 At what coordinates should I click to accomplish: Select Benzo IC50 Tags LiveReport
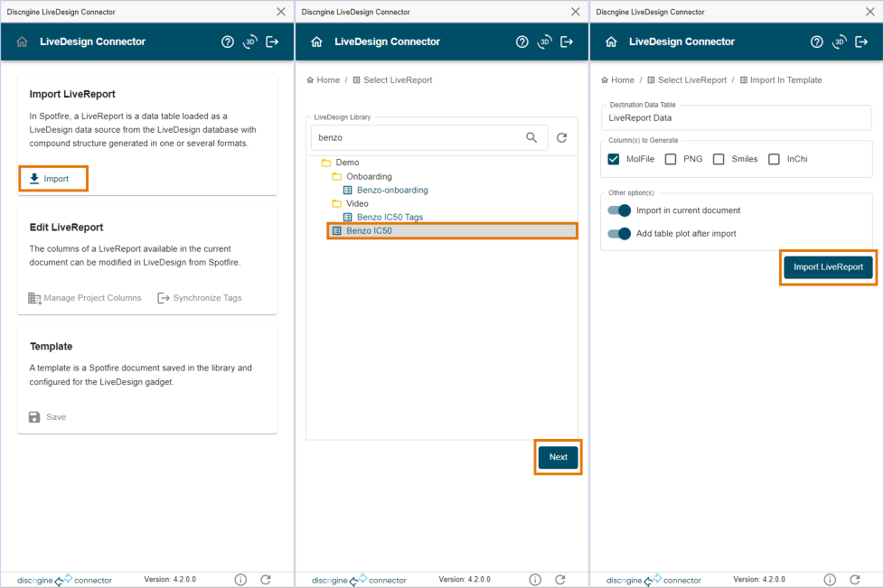pyautogui.click(x=390, y=217)
